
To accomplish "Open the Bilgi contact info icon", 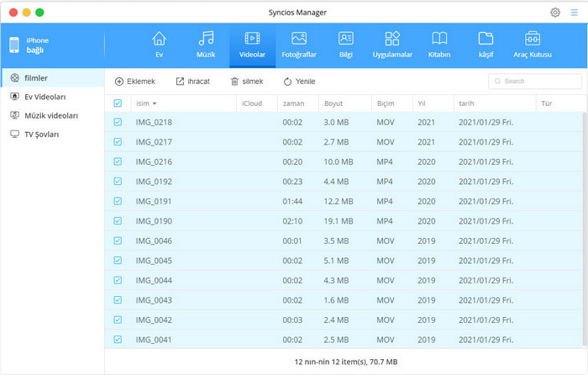I will coord(345,39).
